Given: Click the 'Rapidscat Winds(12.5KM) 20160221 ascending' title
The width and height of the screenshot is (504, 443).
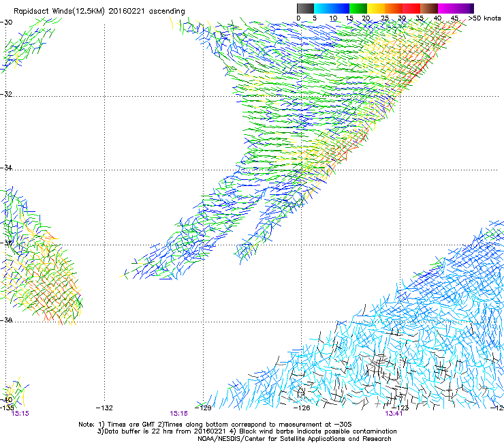Looking at the screenshot, I should point(99,12).
